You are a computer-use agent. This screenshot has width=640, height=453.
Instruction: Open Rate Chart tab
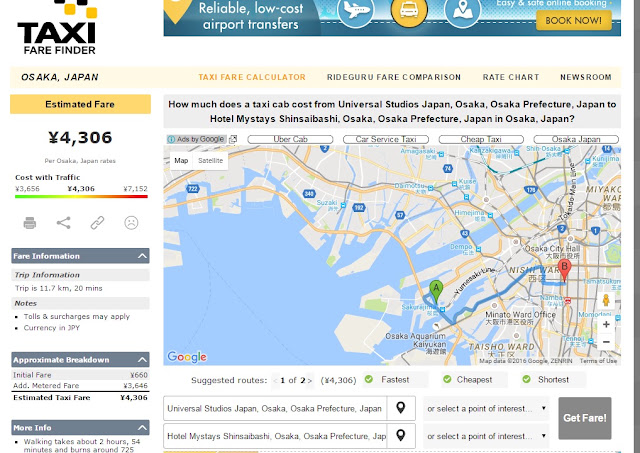tap(511, 77)
